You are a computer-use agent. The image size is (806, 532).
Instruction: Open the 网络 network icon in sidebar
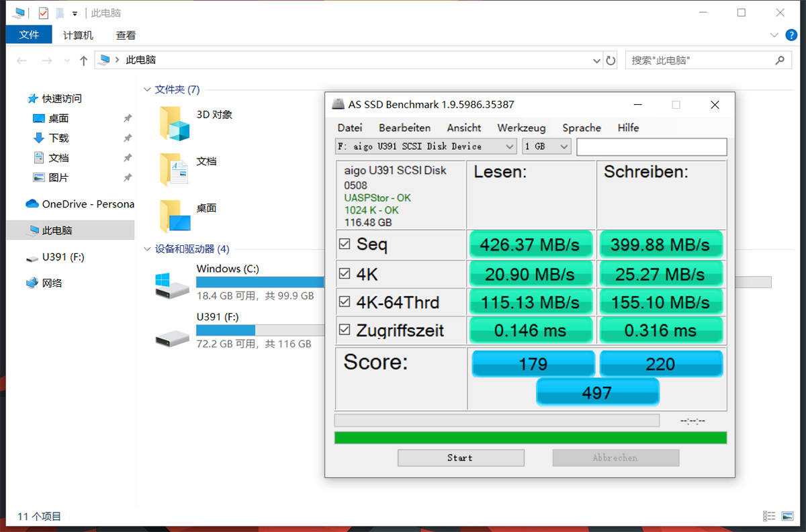click(x=32, y=283)
